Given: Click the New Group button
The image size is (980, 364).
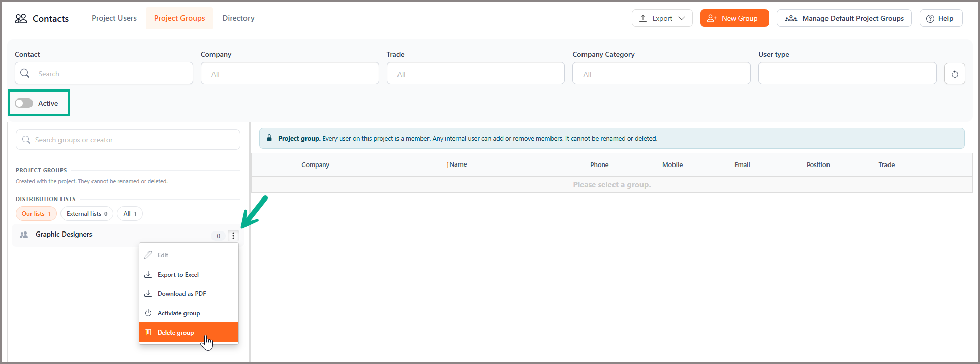Looking at the screenshot, I should [734, 18].
